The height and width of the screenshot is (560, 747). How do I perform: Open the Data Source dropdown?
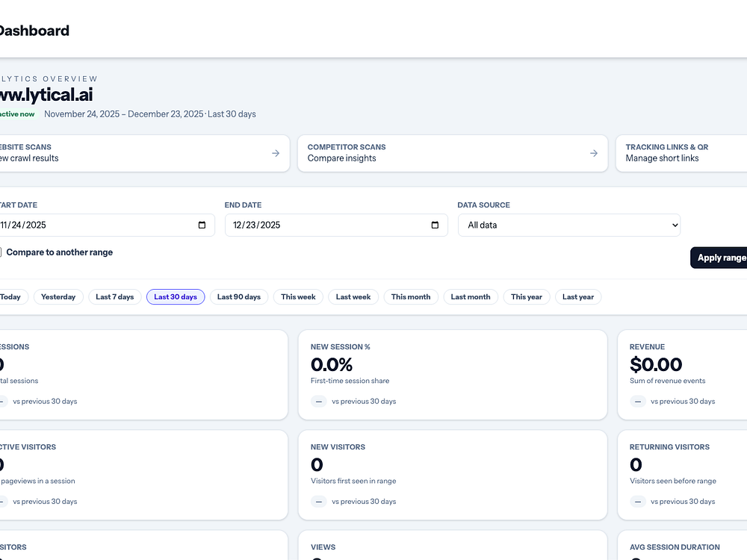pos(569,225)
